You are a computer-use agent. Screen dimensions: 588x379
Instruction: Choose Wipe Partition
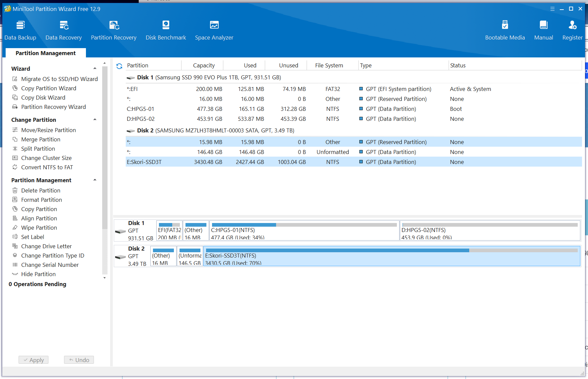(x=39, y=228)
